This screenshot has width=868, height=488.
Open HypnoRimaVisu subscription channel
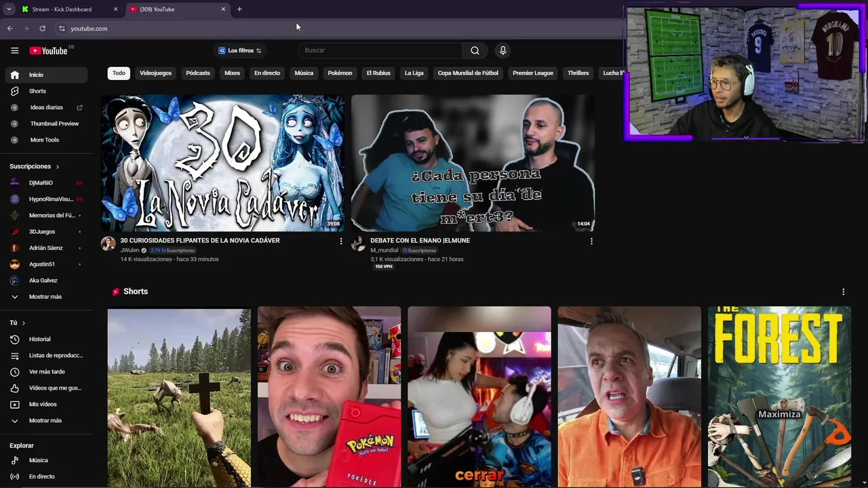click(x=46, y=199)
